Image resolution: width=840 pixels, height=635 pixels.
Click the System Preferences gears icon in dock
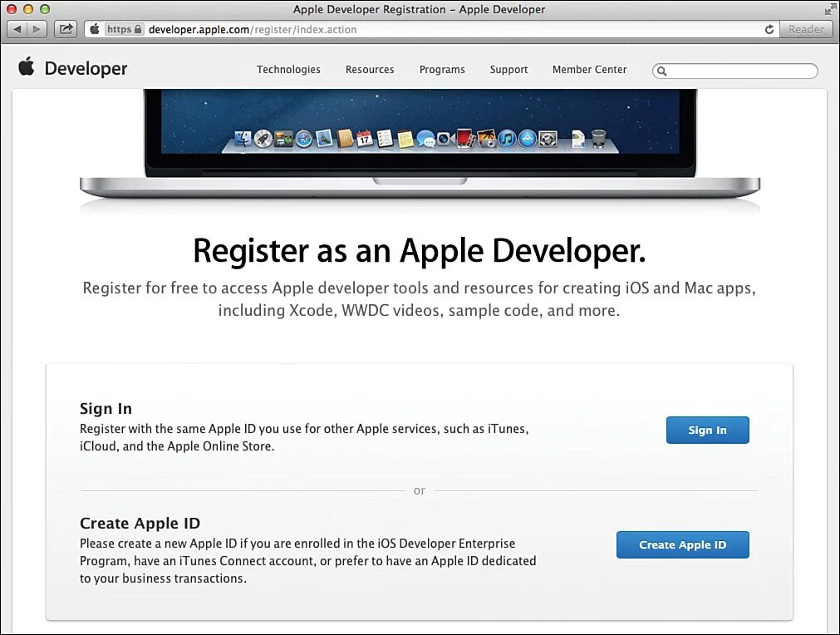coord(548,140)
